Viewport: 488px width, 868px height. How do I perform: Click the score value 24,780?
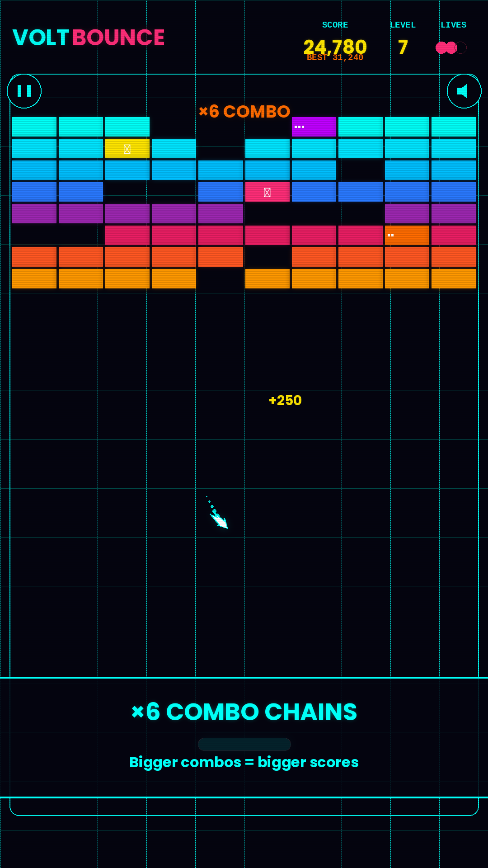pyautogui.click(x=335, y=47)
